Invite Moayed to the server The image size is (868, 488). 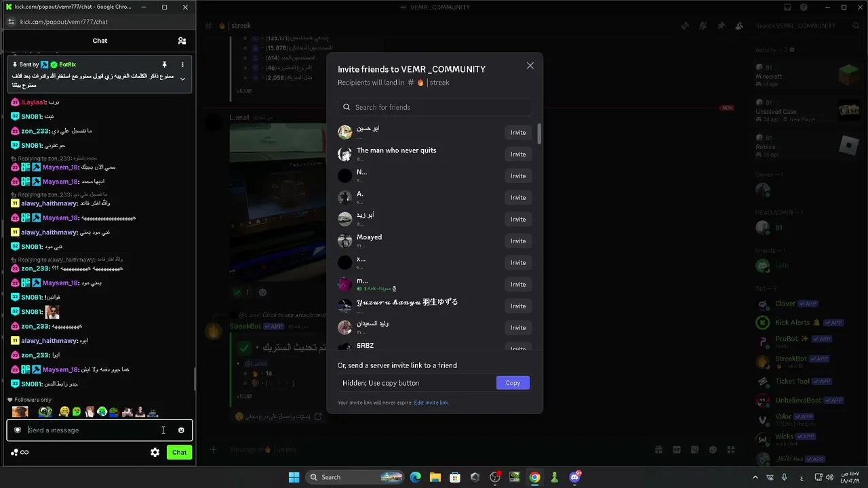[518, 241]
